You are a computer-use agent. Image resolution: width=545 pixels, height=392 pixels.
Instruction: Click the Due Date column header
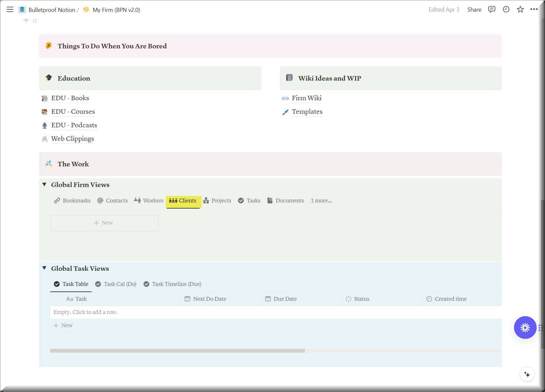pos(302,299)
